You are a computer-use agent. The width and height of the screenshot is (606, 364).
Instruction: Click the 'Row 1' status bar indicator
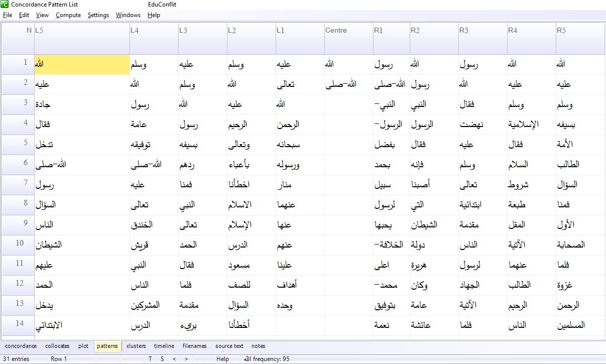click(x=59, y=359)
